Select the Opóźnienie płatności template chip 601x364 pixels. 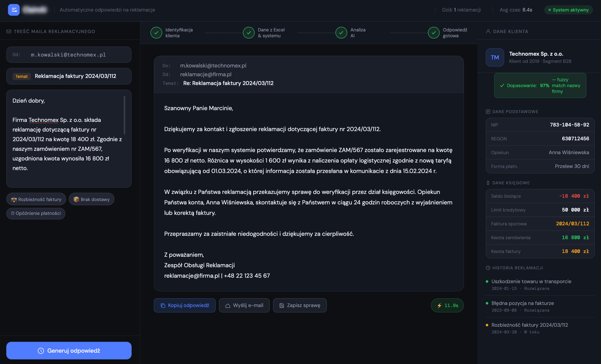tap(36, 213)
